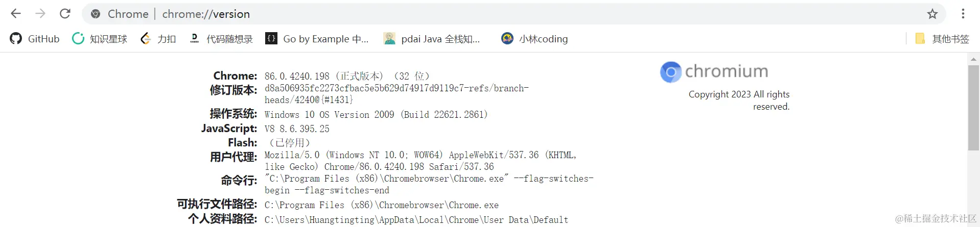Click the vertical scrollbar thumb
The height and width of the screenshot is (227, 980).
[973, 108]
